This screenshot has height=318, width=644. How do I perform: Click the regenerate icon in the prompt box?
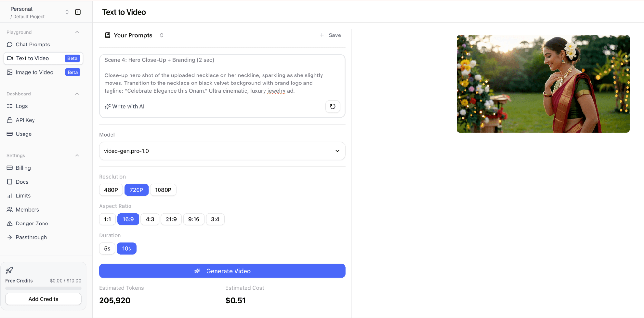(x=332, y=106)
